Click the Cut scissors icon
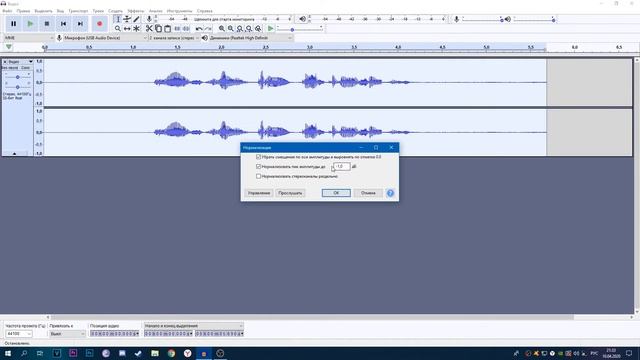 [149, 29]
